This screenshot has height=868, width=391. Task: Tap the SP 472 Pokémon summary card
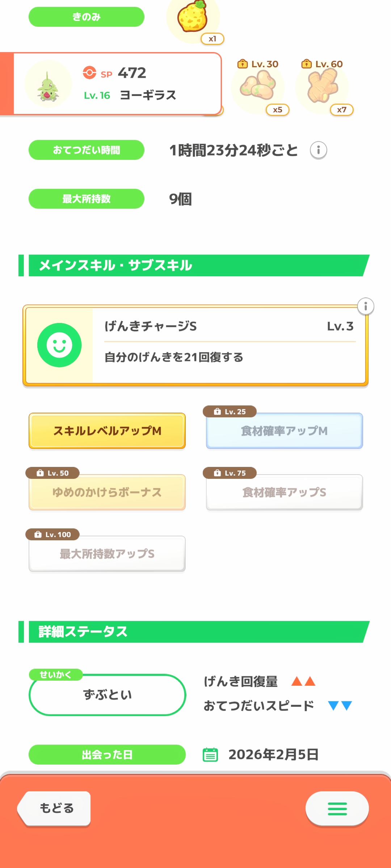click(145, 84)
